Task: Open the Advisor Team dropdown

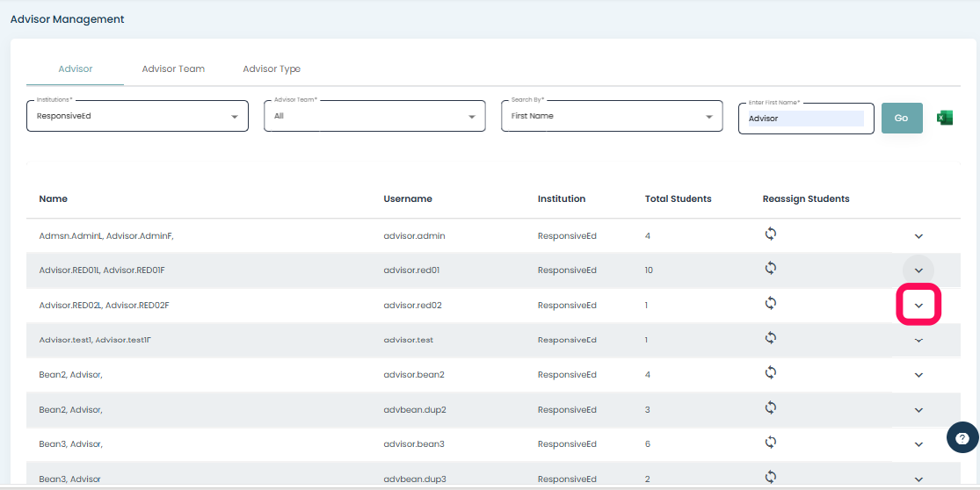Action: (374, 116)
